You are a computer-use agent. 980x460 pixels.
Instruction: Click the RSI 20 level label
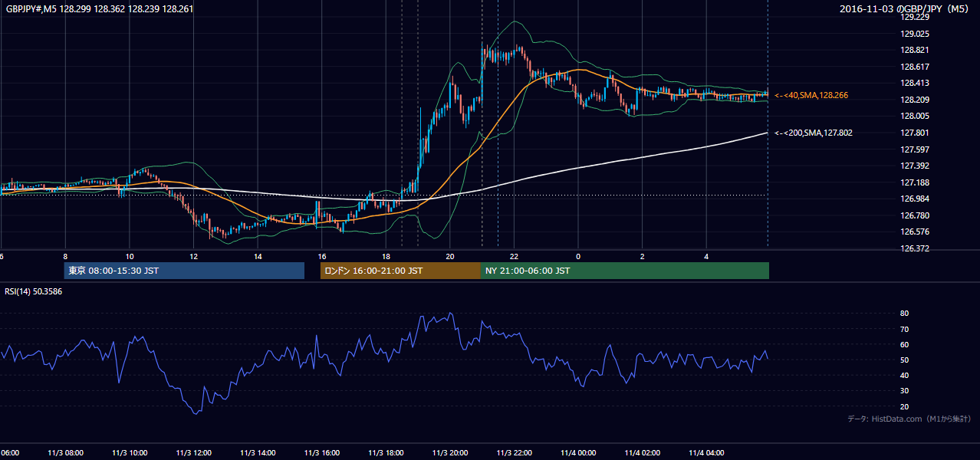pyautogui.click(x=904, y=406)
